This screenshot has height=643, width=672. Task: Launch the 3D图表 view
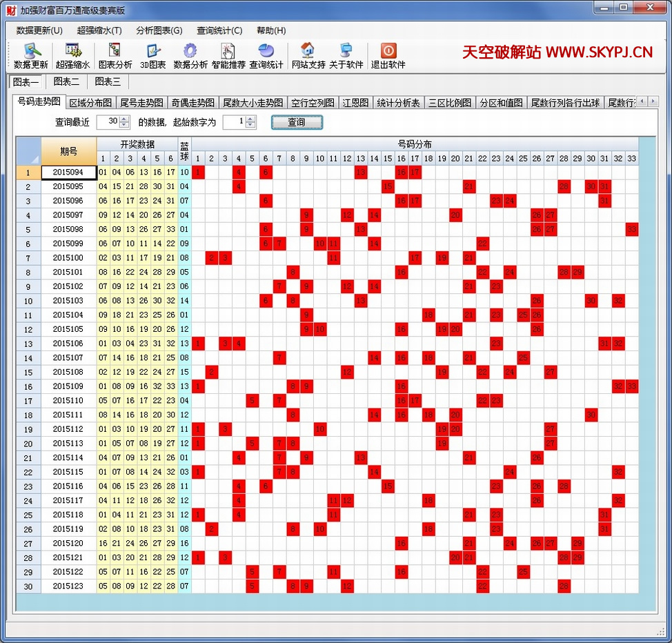[x=153, y=56]
